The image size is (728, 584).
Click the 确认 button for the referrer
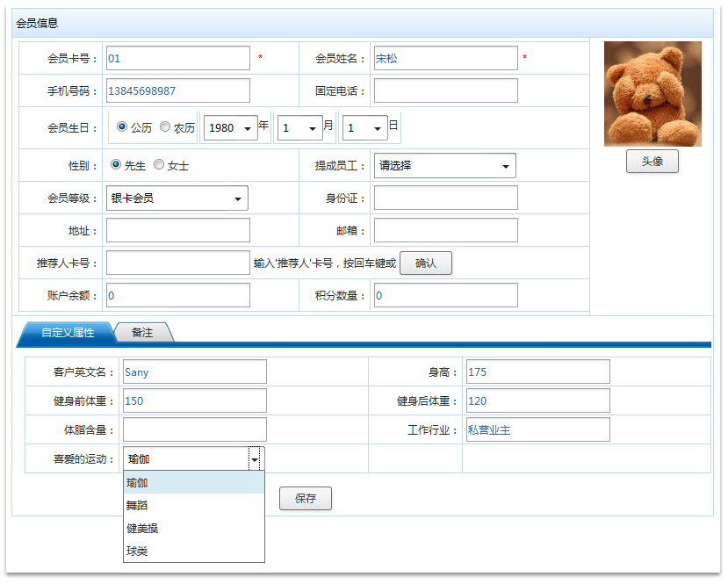tap(426, 263)
